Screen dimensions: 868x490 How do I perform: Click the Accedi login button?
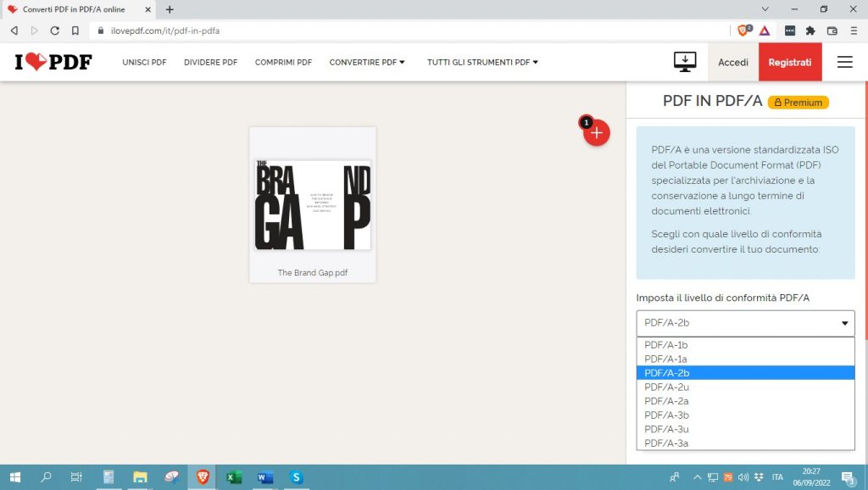click(x=732, y=62)
